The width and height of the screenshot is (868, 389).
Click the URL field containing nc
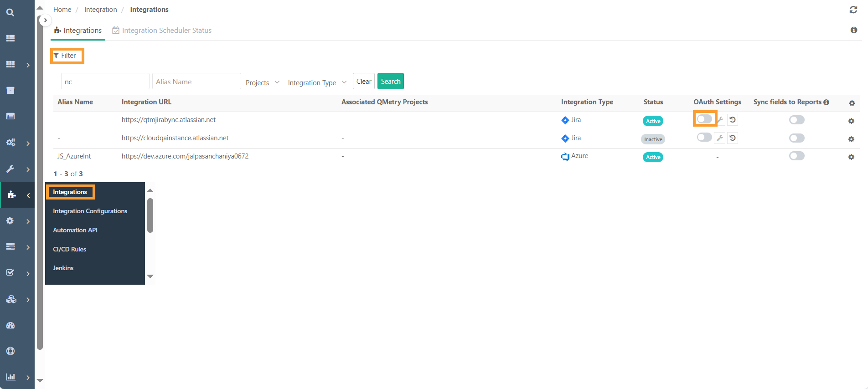tap(105, 82)
